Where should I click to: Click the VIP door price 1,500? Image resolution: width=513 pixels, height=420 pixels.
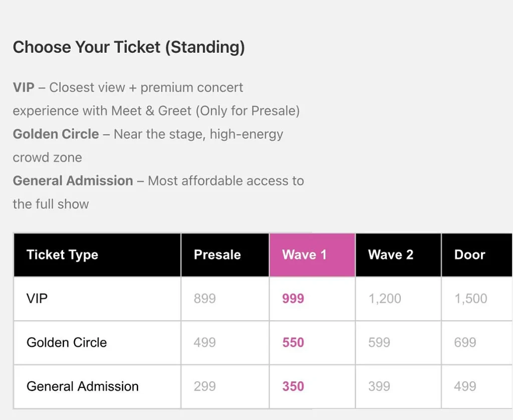click(x=471, y=299)
